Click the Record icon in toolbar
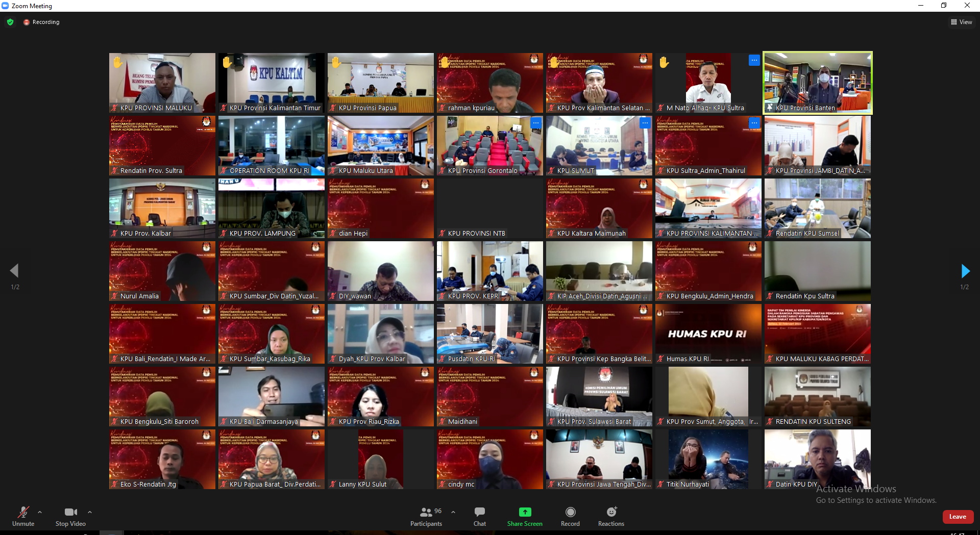The width and height of the screenshot is (980, 535). coord(570,512)
